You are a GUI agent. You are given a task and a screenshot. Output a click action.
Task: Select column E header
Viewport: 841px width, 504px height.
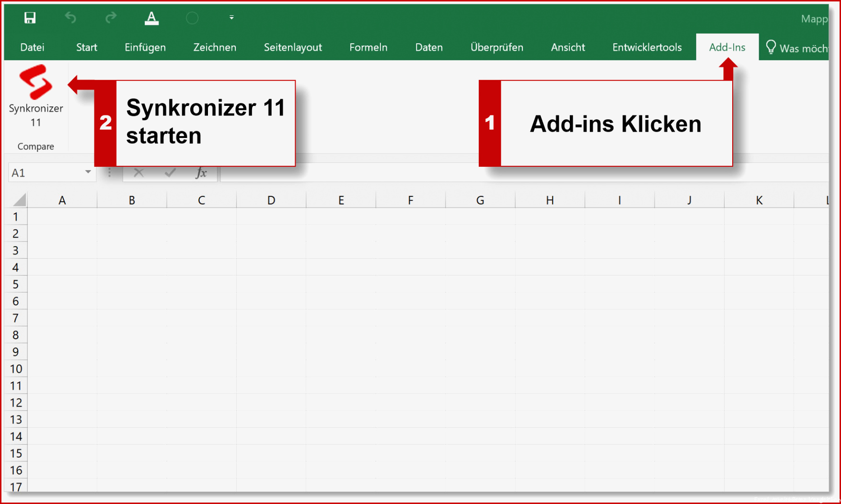[x=341, y=200]
